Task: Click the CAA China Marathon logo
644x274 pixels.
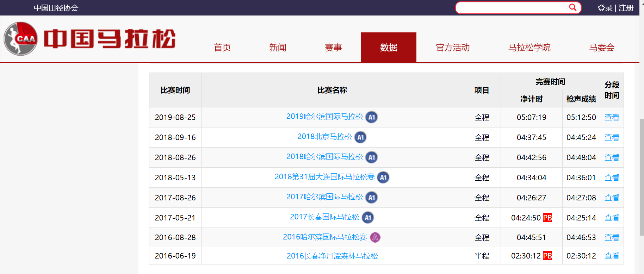Action: tap(89, 39)
